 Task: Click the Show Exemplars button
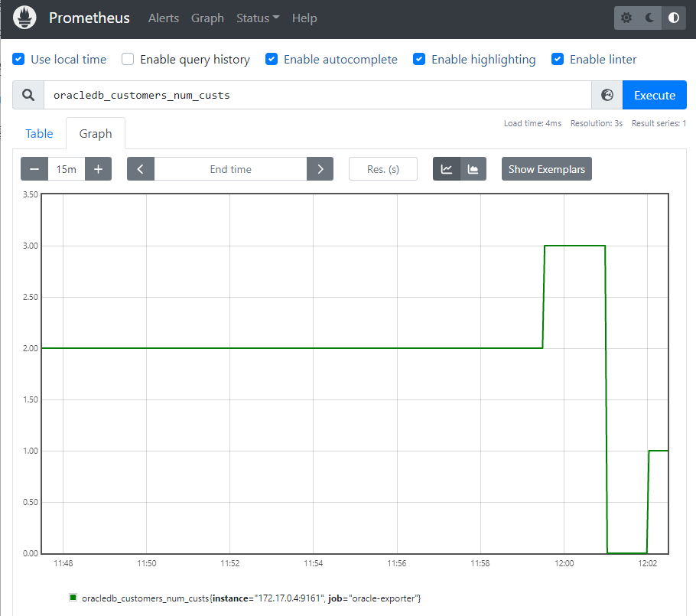(x=546, y=169)
